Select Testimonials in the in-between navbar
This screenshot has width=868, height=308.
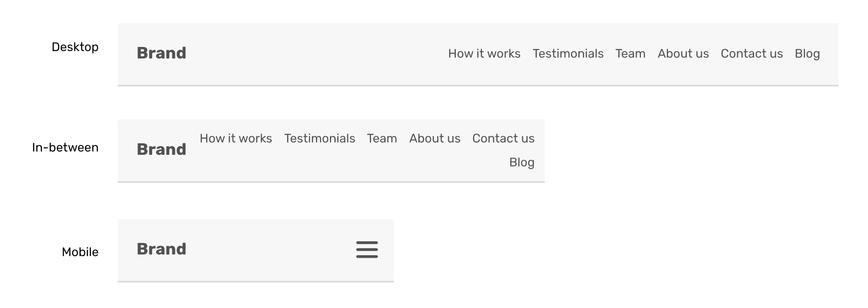[x=319, y=138]
